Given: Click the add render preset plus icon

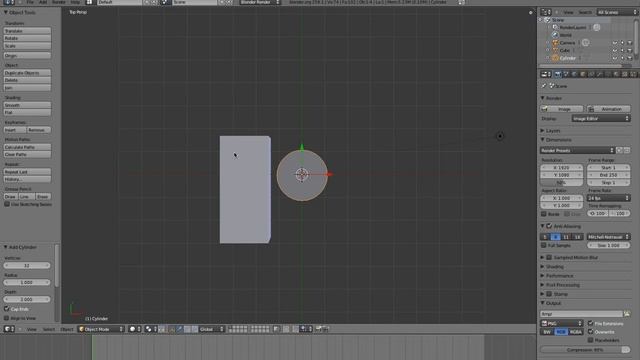Looking at the screenshot, I should pos(620,150).
